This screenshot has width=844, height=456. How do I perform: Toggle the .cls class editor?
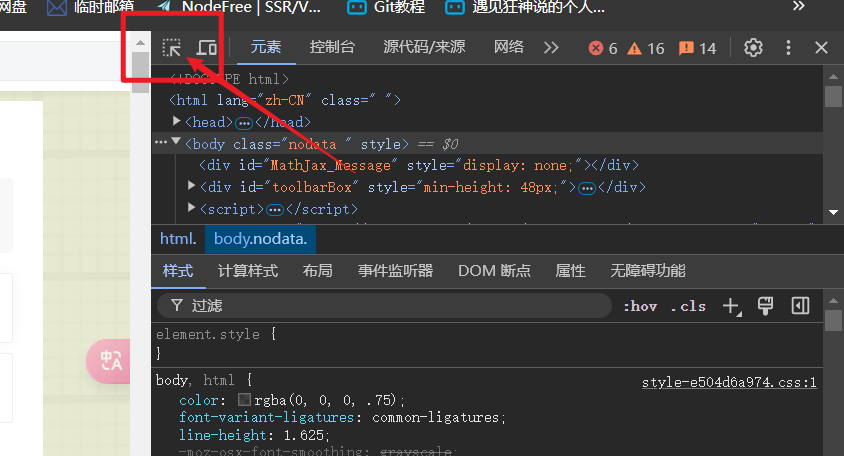click(x=688, y=306)
